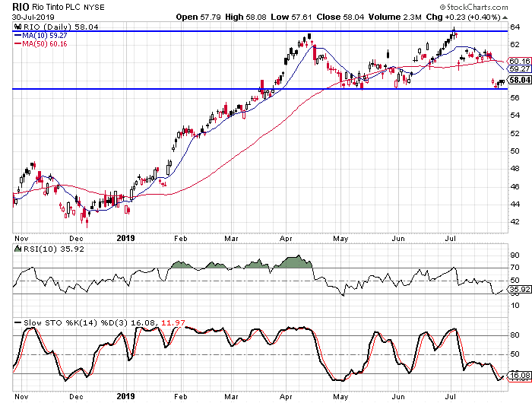The height and width of the screenshot is (403, 532).
Task: Click the 'Rio Tinto PLC' company name
Action: (x=56, y=7)
